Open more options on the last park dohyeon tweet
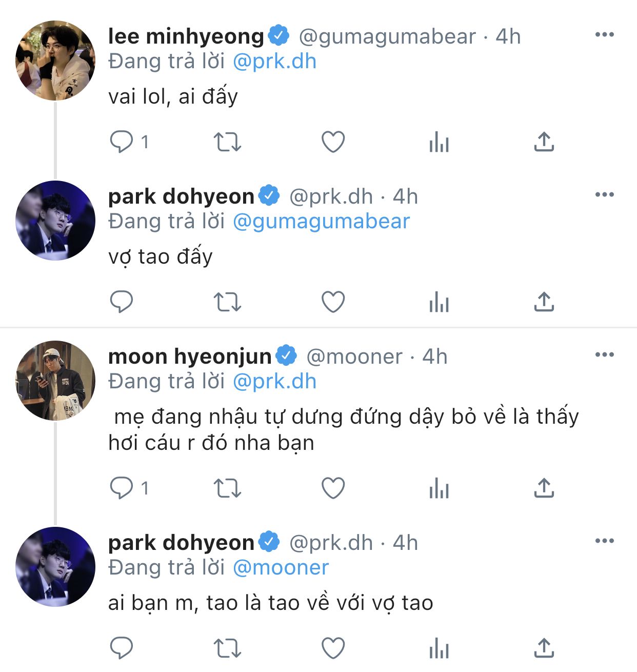Screen dimensions: 637x672 click(604, 541)
